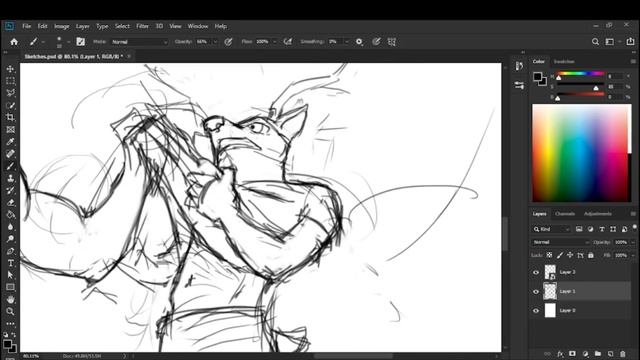Toggle pressure for size
The width and height of the screenshot is (640, 360).
pyautogui.click(x=376, y=42)
